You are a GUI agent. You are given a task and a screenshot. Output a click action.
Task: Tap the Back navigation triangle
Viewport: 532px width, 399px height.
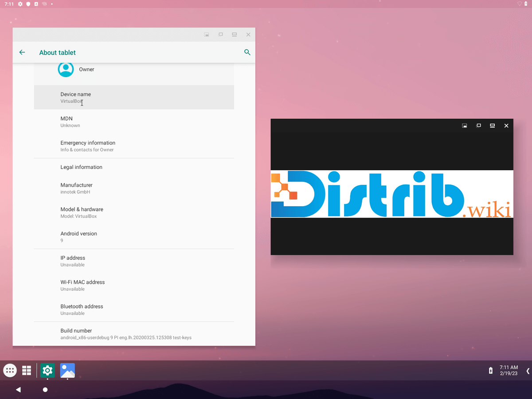(x=18, y=389)
